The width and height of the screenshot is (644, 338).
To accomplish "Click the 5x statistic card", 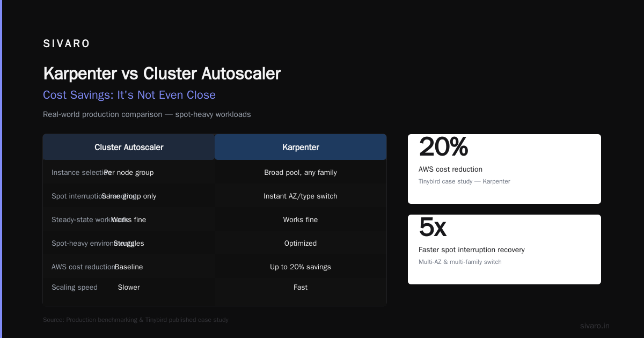I will tap(504, 249).
